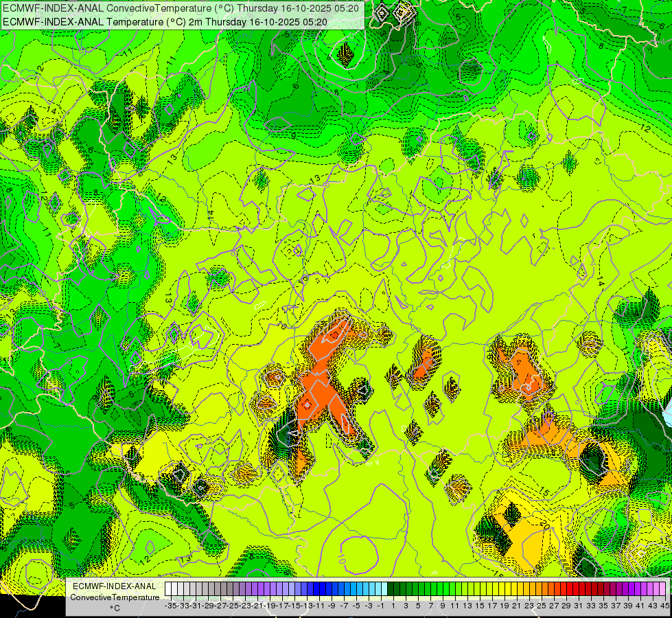
Task: Click the '°C' unit label in the legend
Action: 115,608
